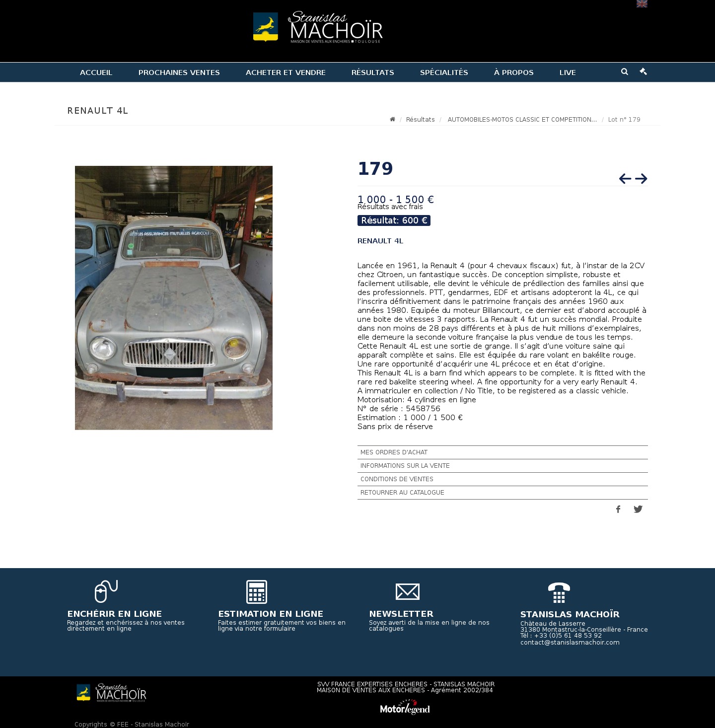Screen dimensions: 715x728
Task: Click the mouse icon above Enchérir en ligne
Action: [106, 591]
